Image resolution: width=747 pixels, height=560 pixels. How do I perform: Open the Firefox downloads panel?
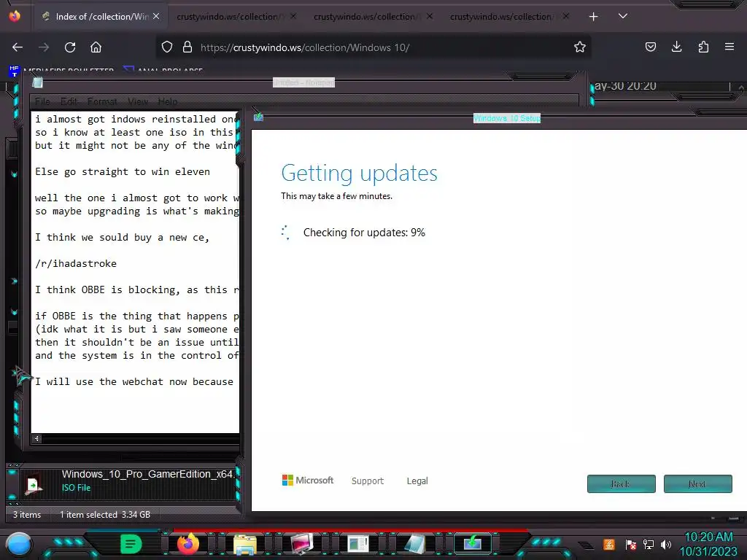click(676, 47)
